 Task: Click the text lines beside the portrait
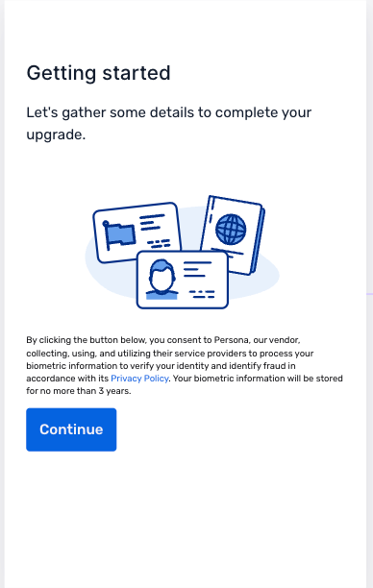point(197,269)
